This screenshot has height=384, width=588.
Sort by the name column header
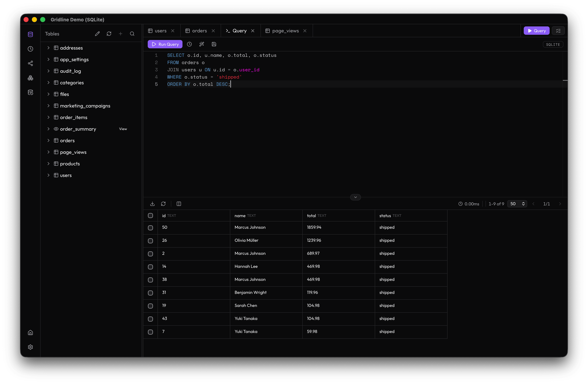coord(266,216)
